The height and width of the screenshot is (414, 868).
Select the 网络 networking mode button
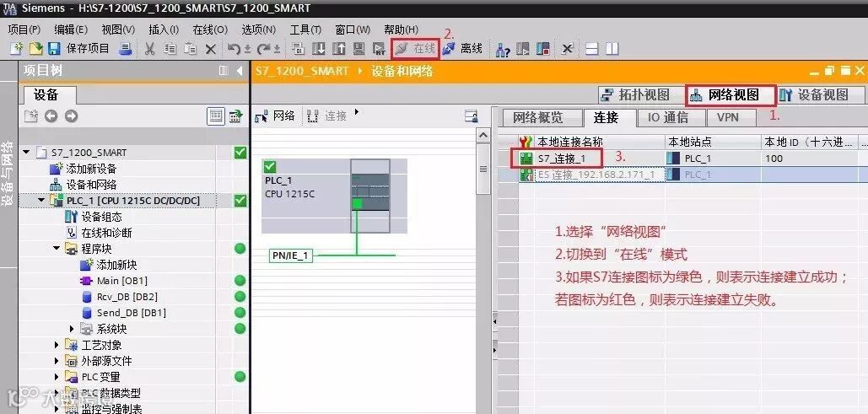point(275,116)
